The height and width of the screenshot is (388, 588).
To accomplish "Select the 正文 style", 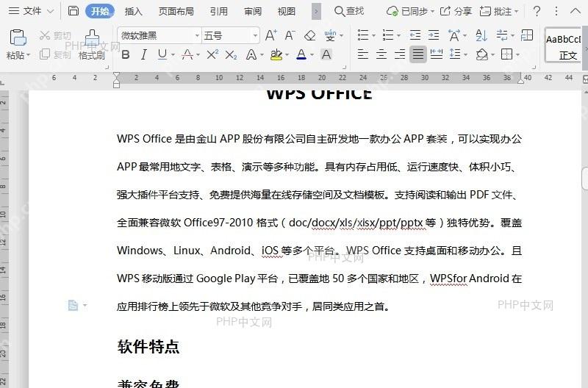I will [564, 45].
